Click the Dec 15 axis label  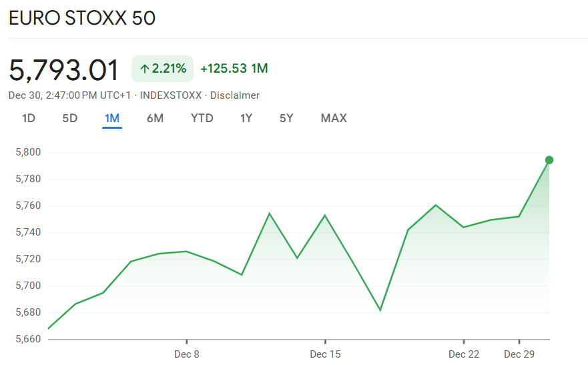(325, 354)
